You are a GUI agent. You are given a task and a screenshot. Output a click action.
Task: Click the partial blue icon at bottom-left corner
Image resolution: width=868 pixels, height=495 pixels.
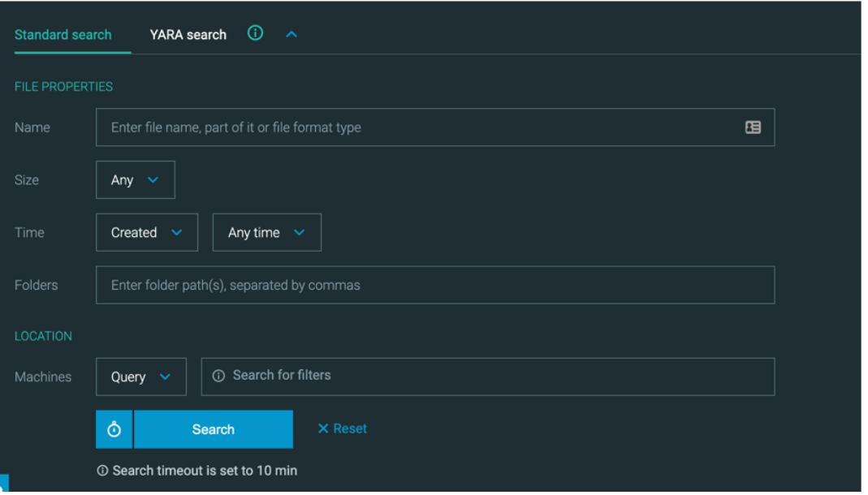click(x=4, y=485)
